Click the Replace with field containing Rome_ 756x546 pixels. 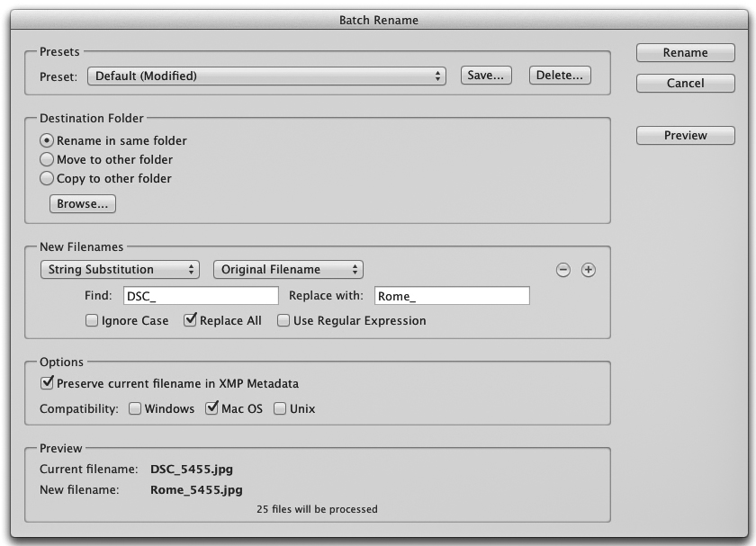(x=452, y=296)
